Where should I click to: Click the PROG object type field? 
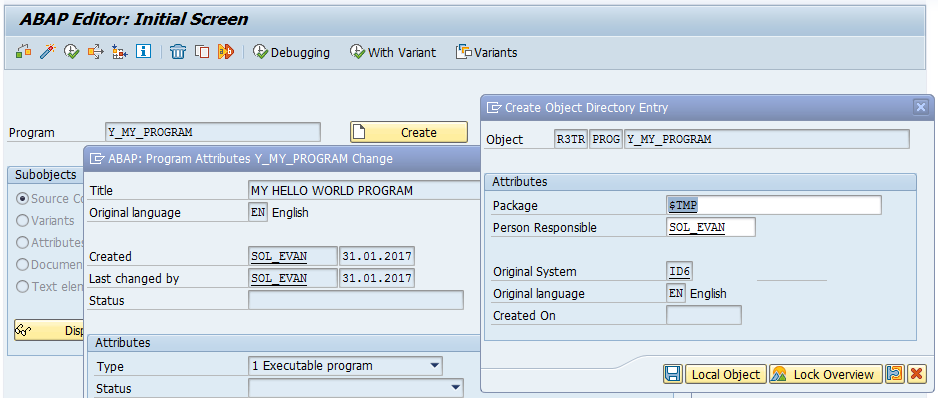pyautogui.click(x=607, y=139)
